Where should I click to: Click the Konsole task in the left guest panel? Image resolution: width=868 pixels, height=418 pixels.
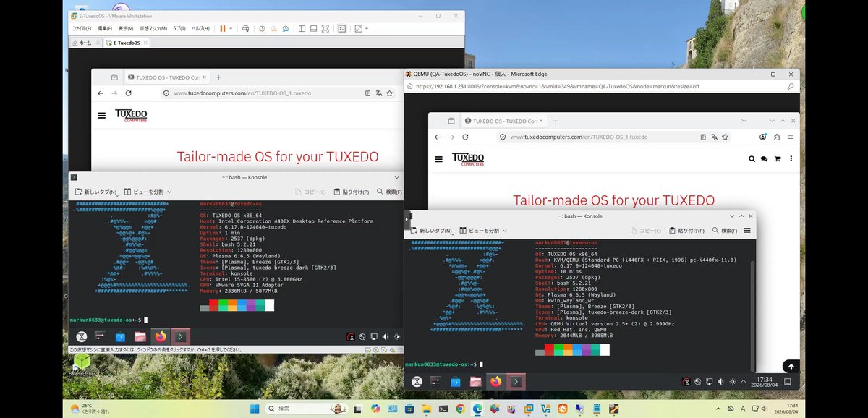coord(180,336)
